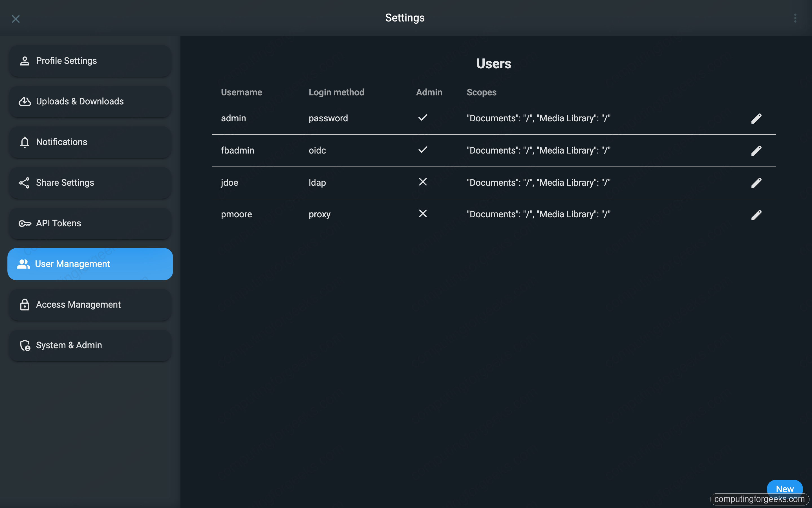Click the Users heading

(x=494, y=63)
